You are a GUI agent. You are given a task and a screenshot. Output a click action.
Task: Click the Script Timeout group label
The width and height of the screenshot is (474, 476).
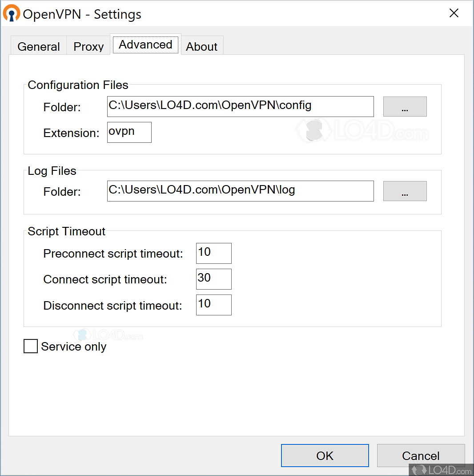coord(66,231)
